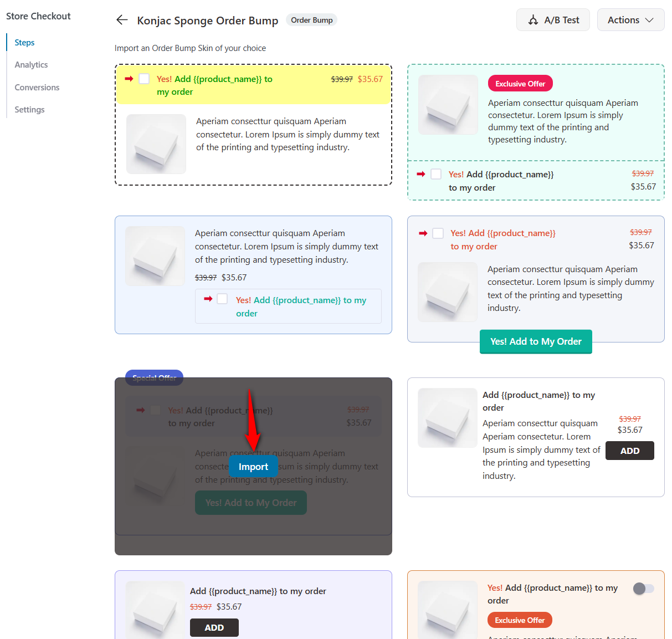
Task: Click the teal Yes! Add to My Order button
Action: click(535, 342)
